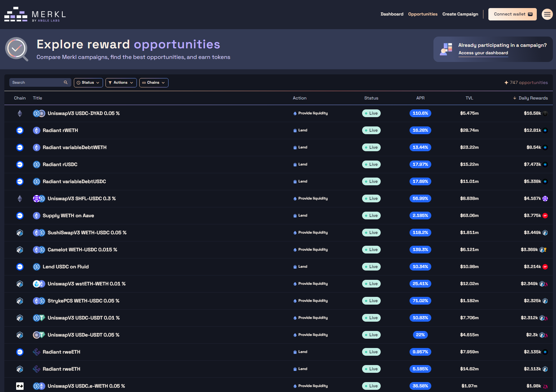Click the $28.74m TVL value
The image size is (556, 392).
pyautogui.click(x=469, y=130)
